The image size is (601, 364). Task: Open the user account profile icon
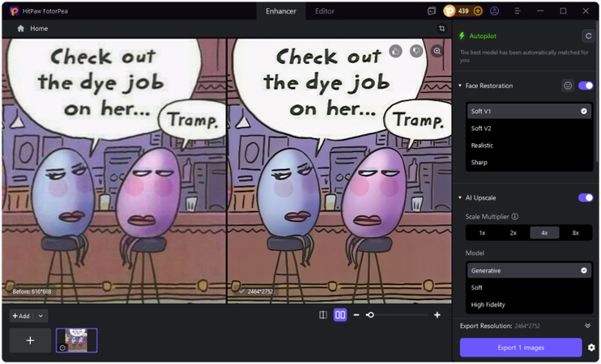[494, 11]
